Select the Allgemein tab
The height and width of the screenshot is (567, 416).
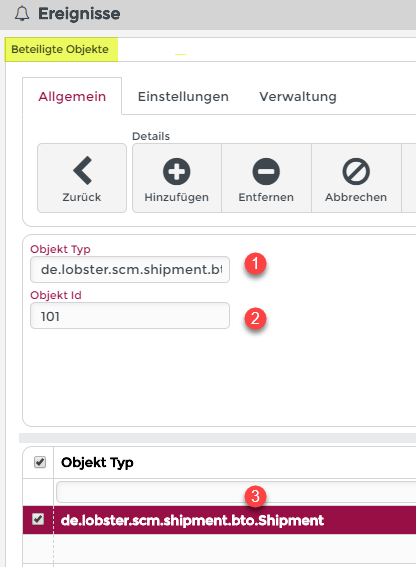[x=72, y=97]
